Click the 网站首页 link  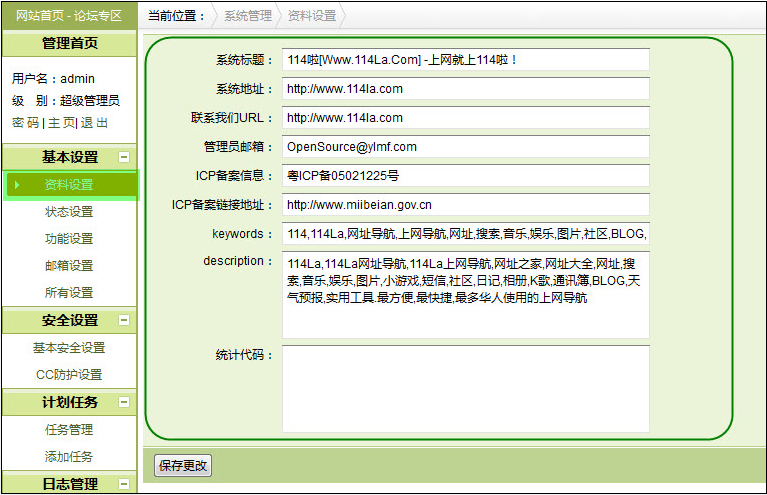[x=40, y=16]
